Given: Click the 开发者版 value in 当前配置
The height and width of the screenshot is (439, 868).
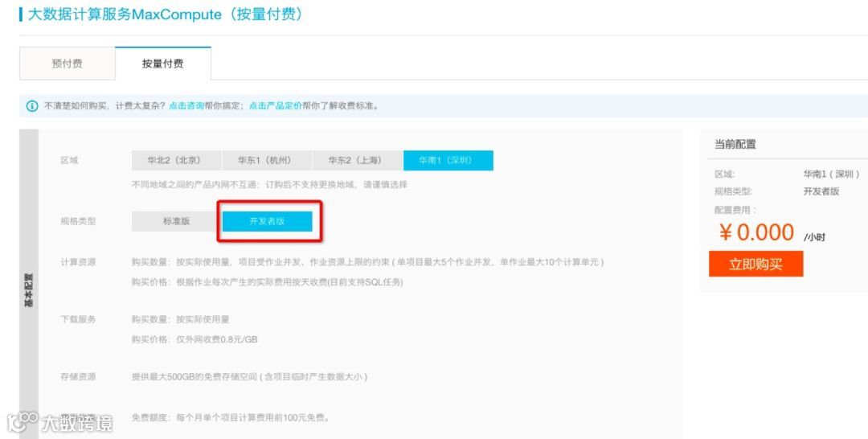Looking at the screenshot, I should pyautogui.click(x=821, y=191).
